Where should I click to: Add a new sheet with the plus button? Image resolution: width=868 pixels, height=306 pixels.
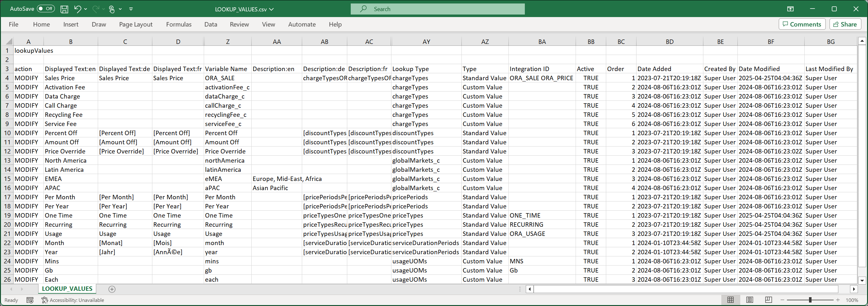(112, 289)
